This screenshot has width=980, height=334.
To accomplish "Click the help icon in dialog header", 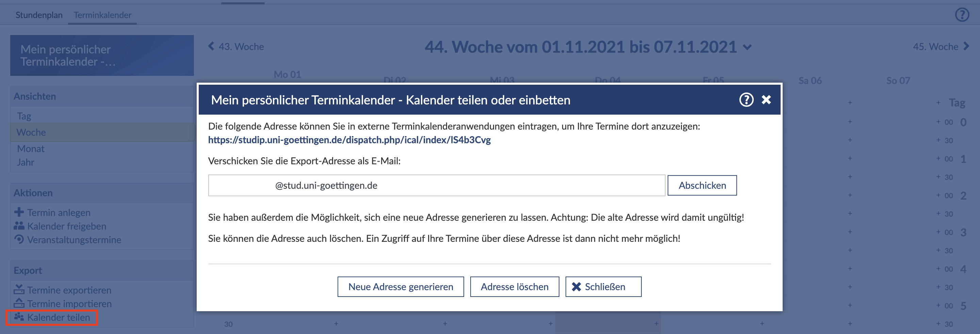I will click(x=746, y=100).
